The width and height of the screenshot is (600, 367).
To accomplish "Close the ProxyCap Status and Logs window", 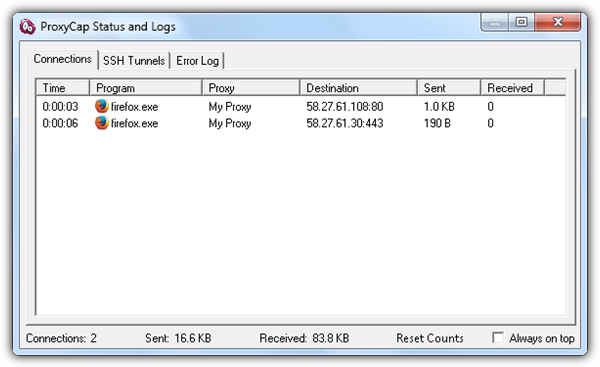I will [x=558, y=22].
